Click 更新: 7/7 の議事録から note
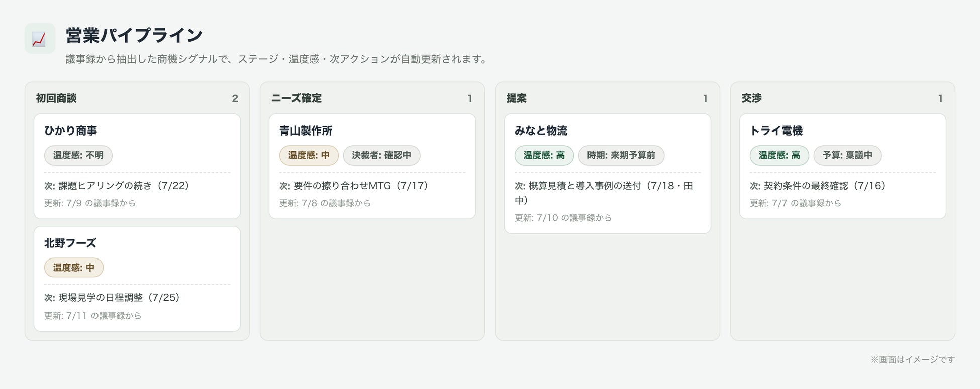This screenshot has height=389, width=980. [796, 203]
